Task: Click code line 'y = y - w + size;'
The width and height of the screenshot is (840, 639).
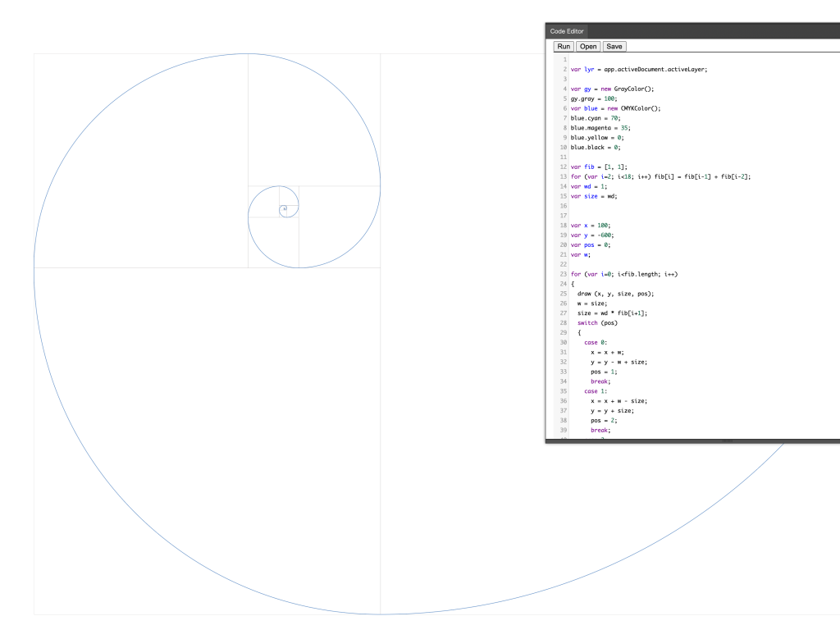Action: coord(619,362)
